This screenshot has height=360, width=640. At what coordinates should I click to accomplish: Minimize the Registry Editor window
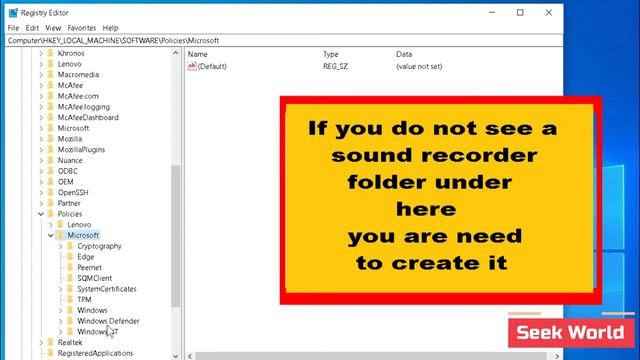pos(492,13)
